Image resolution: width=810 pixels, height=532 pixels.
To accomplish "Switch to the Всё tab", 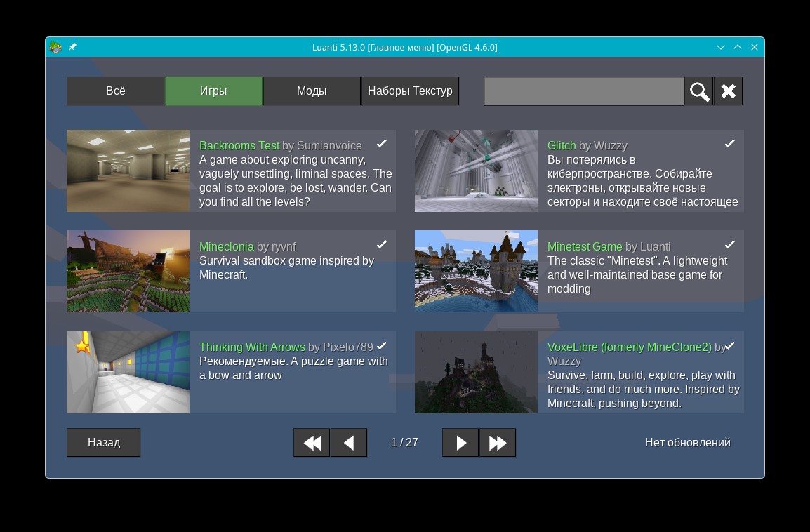I will pyautogui.click(x=116, y=91).
